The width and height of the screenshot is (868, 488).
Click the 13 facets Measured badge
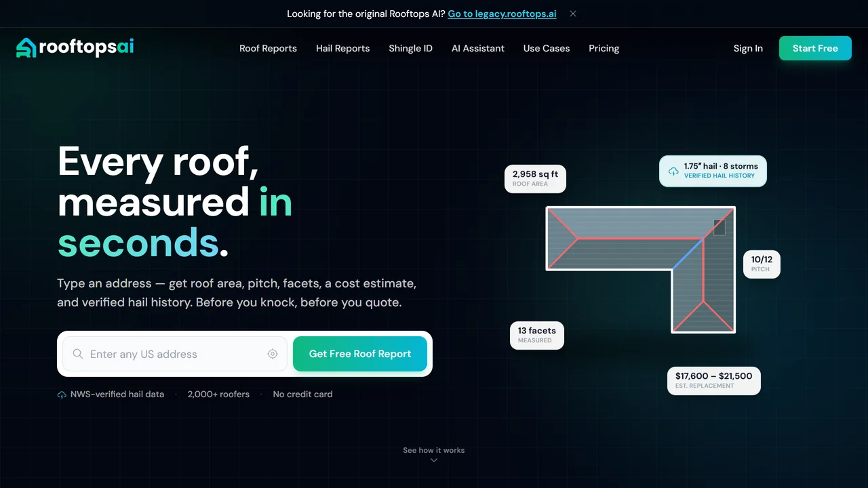pyautogui.click(x=537, y=335)
